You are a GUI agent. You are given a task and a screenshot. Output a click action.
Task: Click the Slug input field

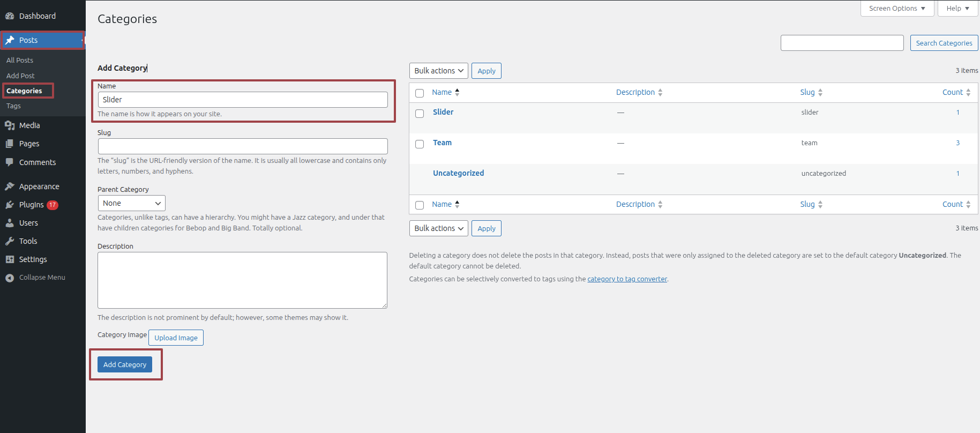point(243,146)
